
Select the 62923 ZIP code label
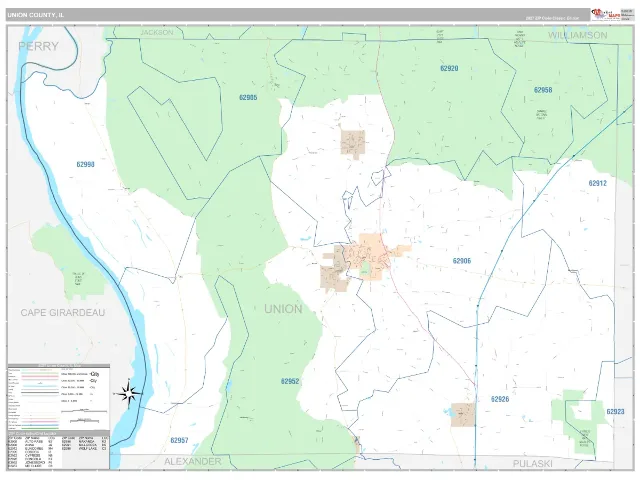(615, 411)
